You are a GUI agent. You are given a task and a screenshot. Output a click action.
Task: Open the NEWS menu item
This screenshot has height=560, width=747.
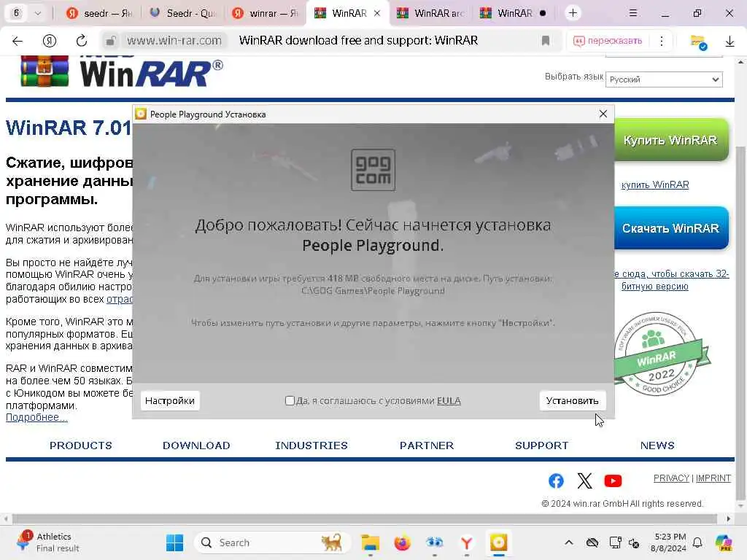657,446
